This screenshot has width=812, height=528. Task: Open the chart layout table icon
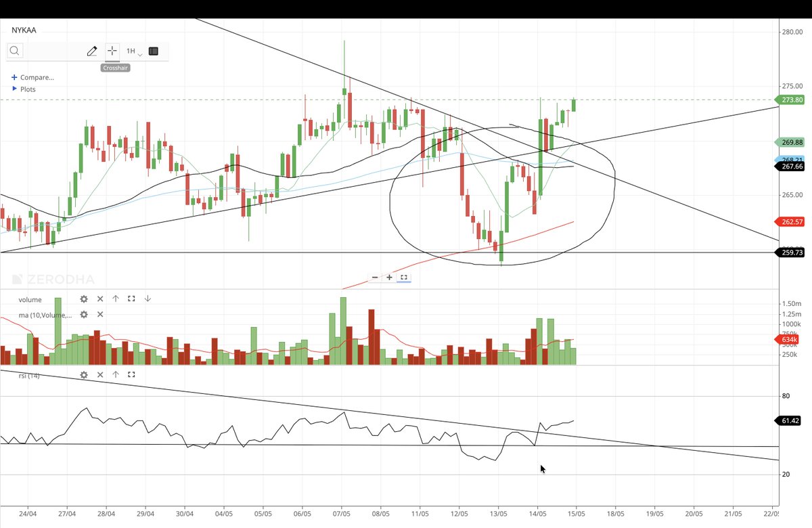tap(154, 51)
